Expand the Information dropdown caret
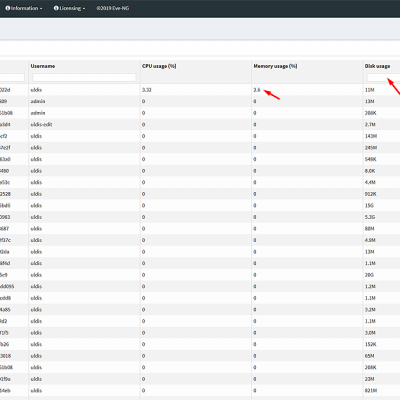The width and height of the screenshot is (400, 400). point(41,8)
